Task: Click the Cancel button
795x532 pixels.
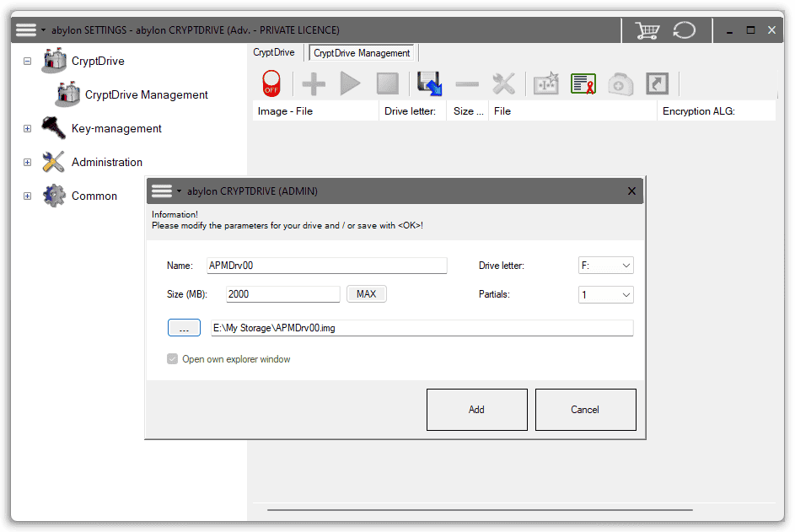Action: (586, 410)
